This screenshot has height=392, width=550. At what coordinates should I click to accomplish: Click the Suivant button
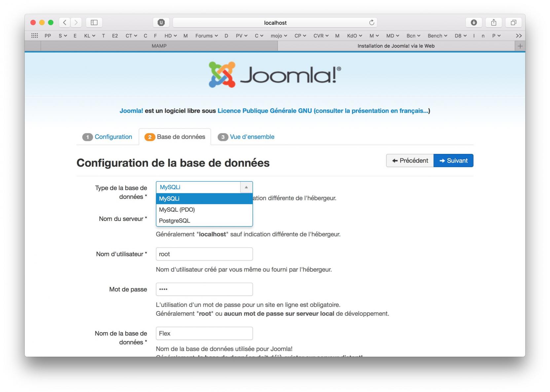(x=454, y=160)
